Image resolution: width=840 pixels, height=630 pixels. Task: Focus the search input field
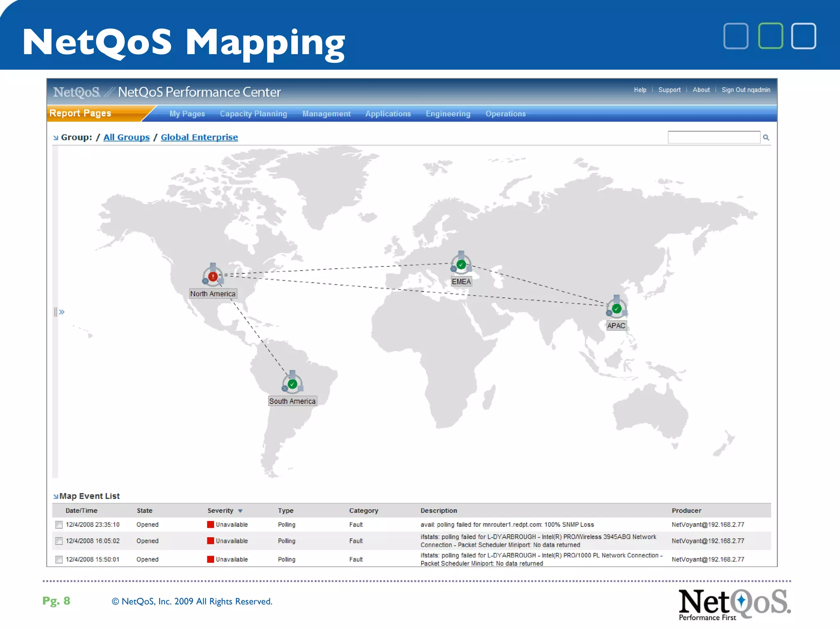(714, 137)
